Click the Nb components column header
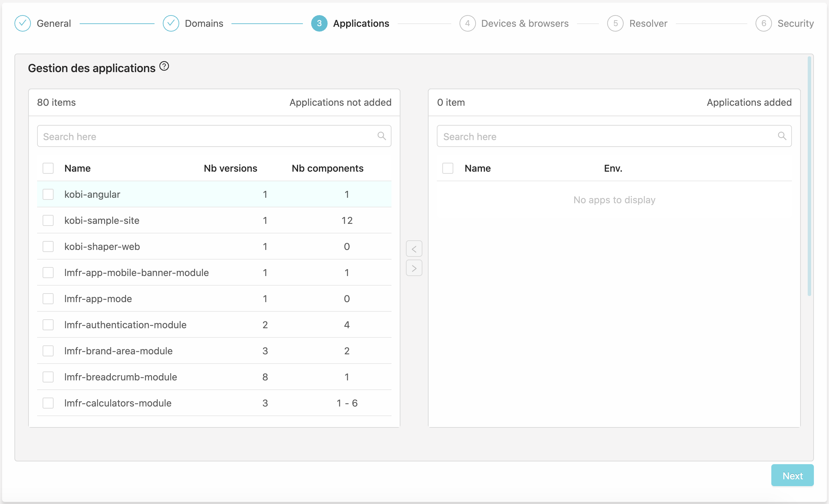This screenshot has height=504, width=829. pyautogui.click(x=327, y=168)
